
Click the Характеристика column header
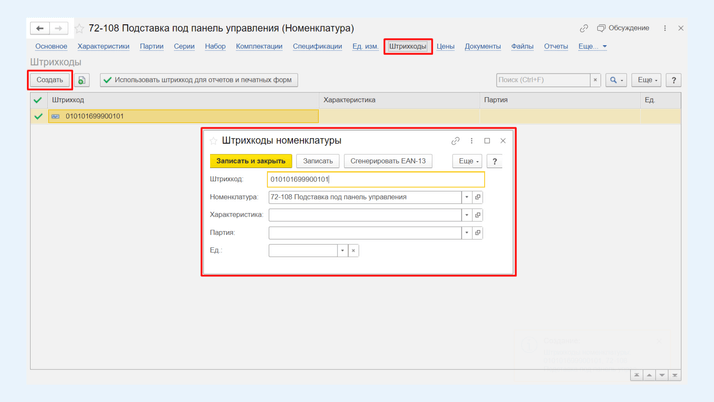[x=399, y=100]
